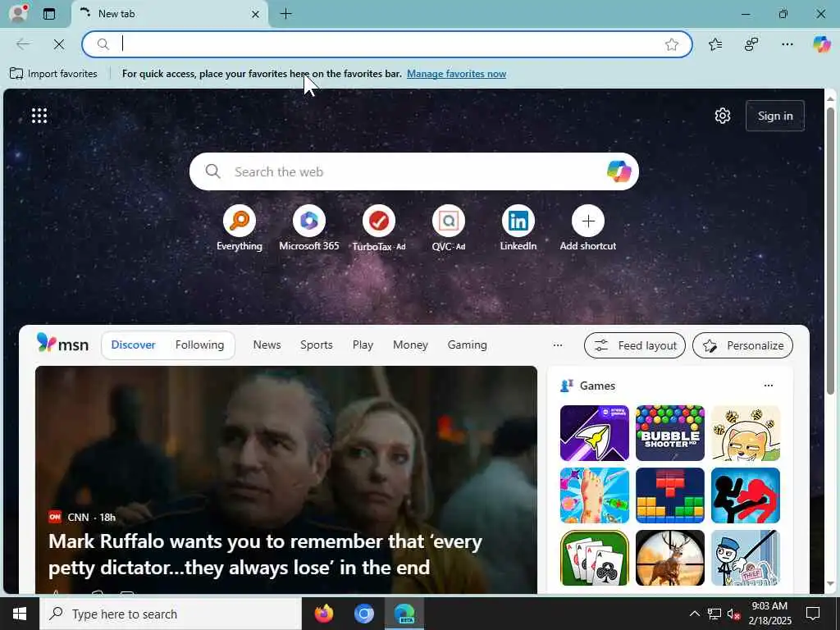
Task: Open the apps grid launcher
Action: point(39,115)
